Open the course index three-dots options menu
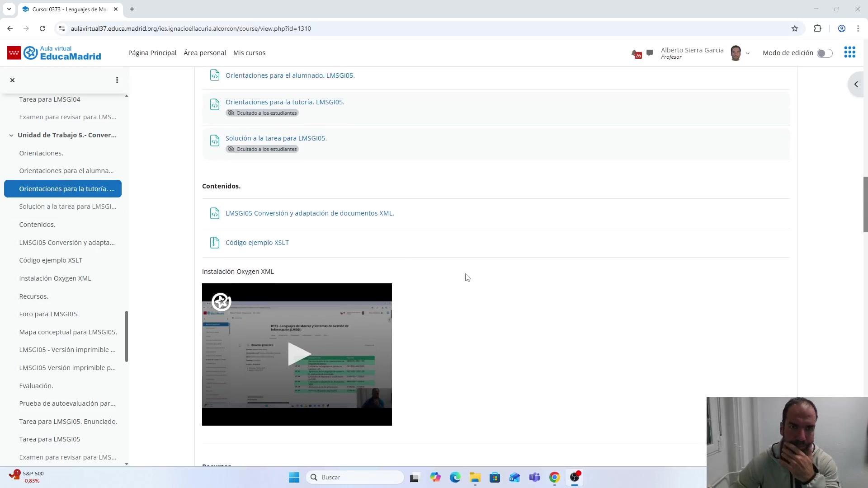 [117, 80]
